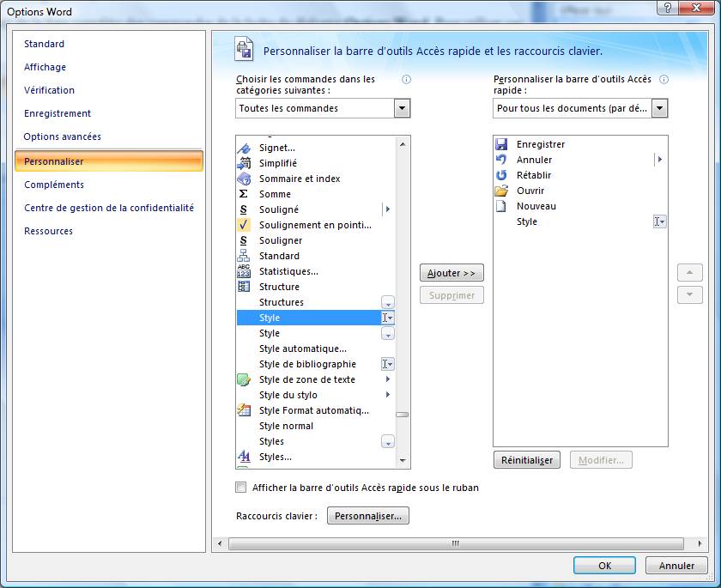Click the Standard icon in the commands list
The height and width of the screenshot is (588, 721).
tap(244, 256)
